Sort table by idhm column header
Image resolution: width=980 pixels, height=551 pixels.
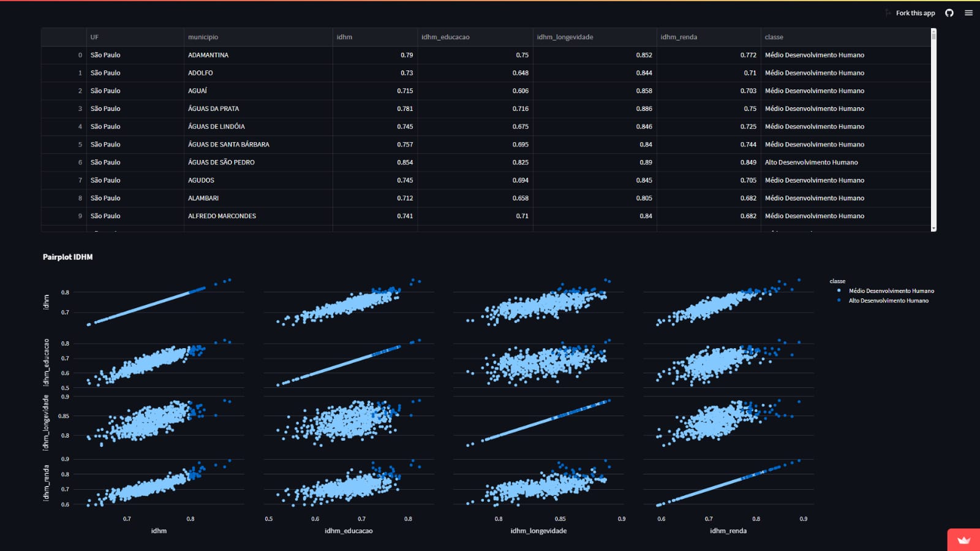(x=375, y=37)
